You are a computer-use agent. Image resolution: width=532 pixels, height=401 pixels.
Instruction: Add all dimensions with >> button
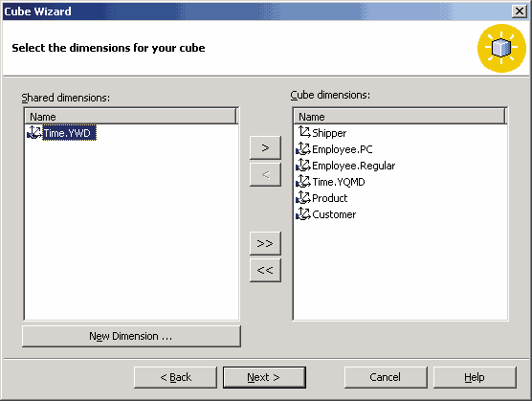point(265,243)
